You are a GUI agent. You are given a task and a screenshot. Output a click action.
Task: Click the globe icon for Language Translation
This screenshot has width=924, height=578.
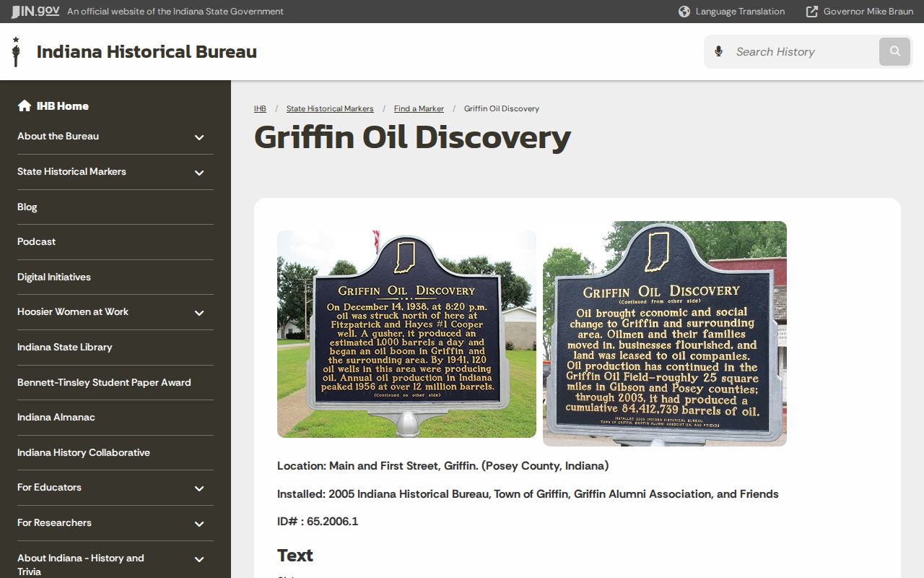[684, 12]
